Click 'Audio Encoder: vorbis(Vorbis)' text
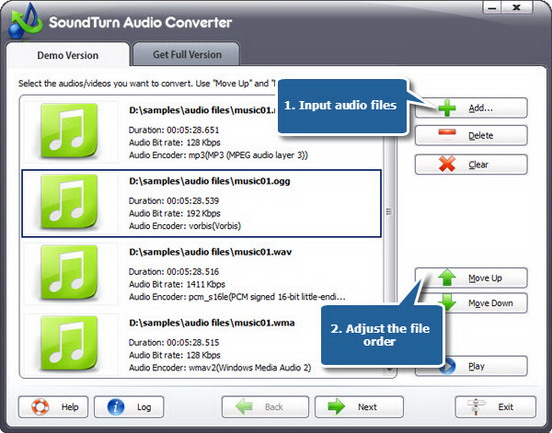Viewport: 552px width, 433px height. pos(185,226)
